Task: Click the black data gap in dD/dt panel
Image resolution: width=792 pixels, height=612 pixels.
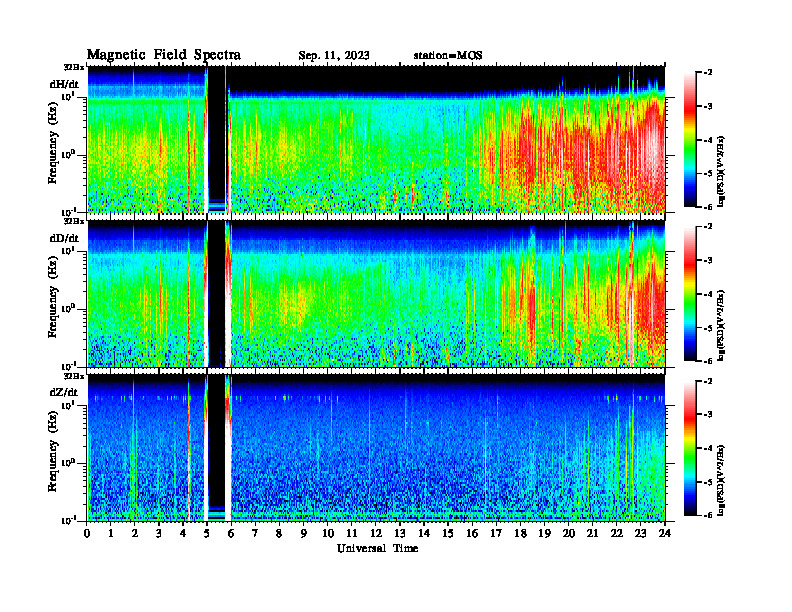Action: click(x=217, y=293)
